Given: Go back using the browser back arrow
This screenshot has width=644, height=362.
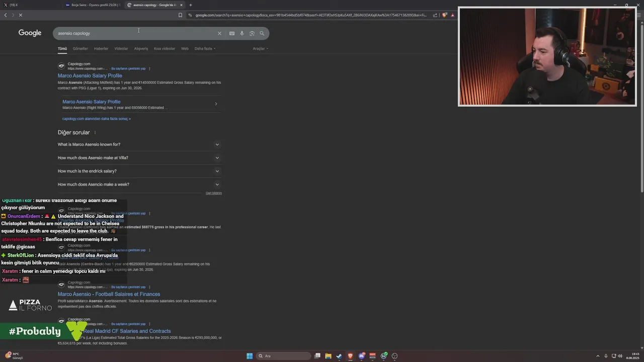Looking at the screenshot, I should pos(6,15).
